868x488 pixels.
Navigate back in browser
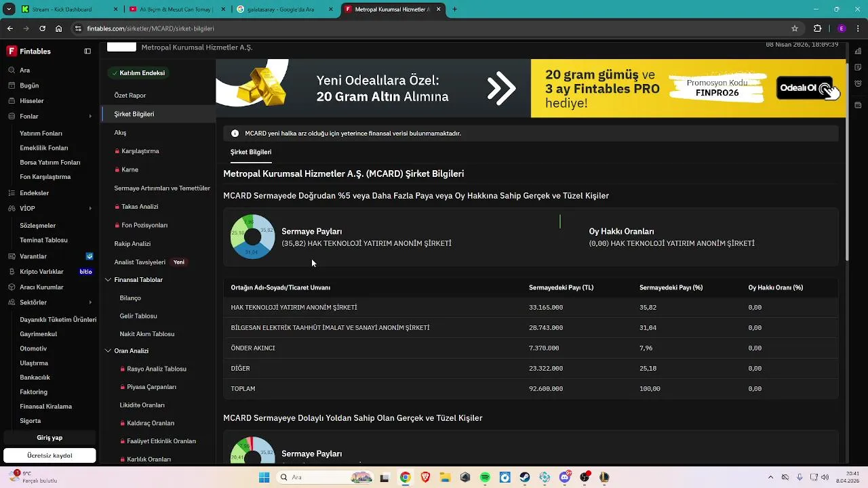[x=10, y=28]
